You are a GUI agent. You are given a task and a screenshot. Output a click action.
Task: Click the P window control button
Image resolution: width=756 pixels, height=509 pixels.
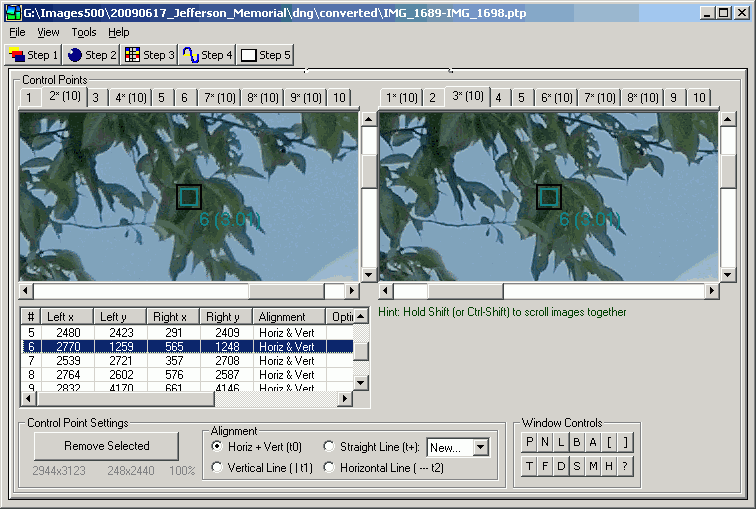click(x=529, y=442)
